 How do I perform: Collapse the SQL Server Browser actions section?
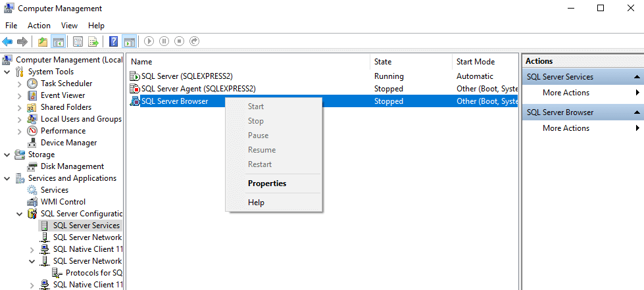coord(637,112)
